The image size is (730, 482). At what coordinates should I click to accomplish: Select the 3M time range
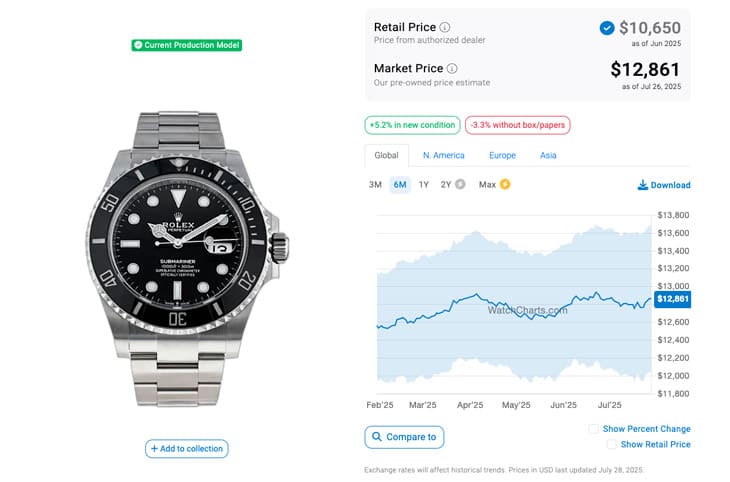(375, 185)
